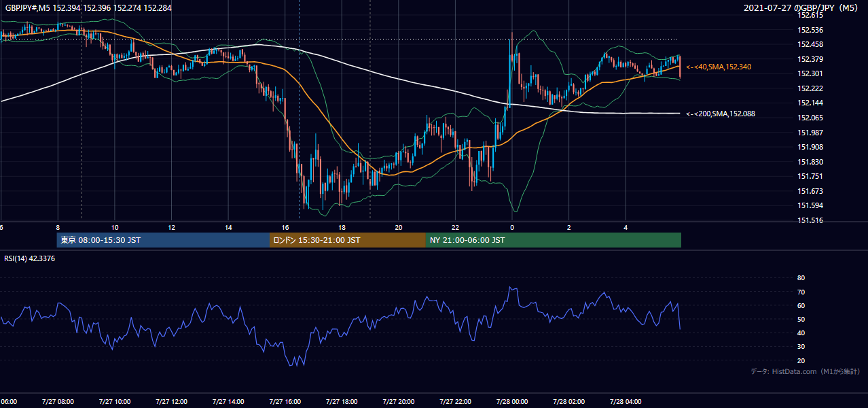Click the 40 SMA 152.340 label
Viewport: 868px width, 408px height.
(718, 67)
